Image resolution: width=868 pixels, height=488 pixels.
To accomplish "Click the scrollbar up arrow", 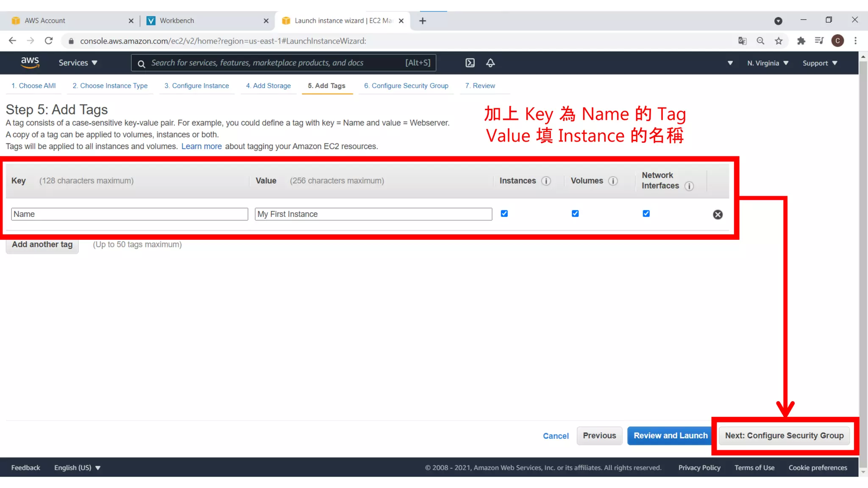I will pos(863,56).
